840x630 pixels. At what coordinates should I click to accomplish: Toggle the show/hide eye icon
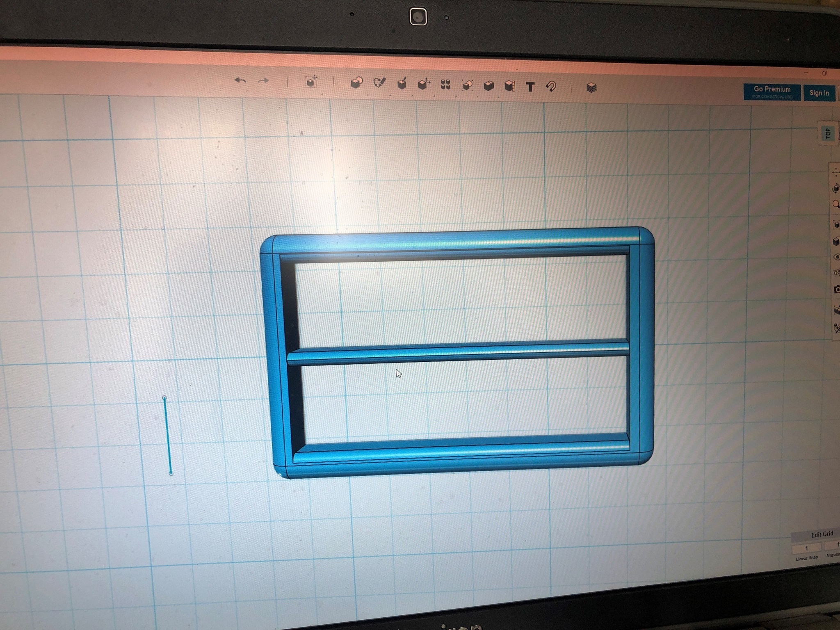tap(837, 257)
